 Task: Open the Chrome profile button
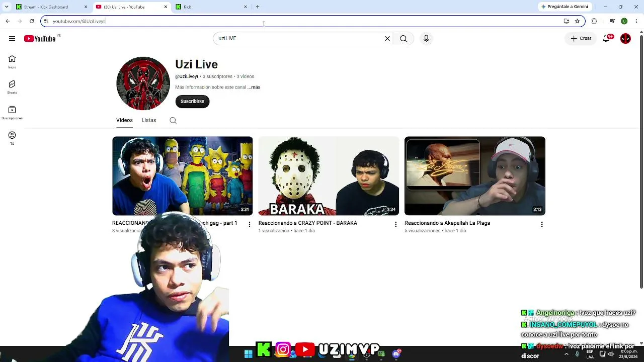(x=624, y=21)
